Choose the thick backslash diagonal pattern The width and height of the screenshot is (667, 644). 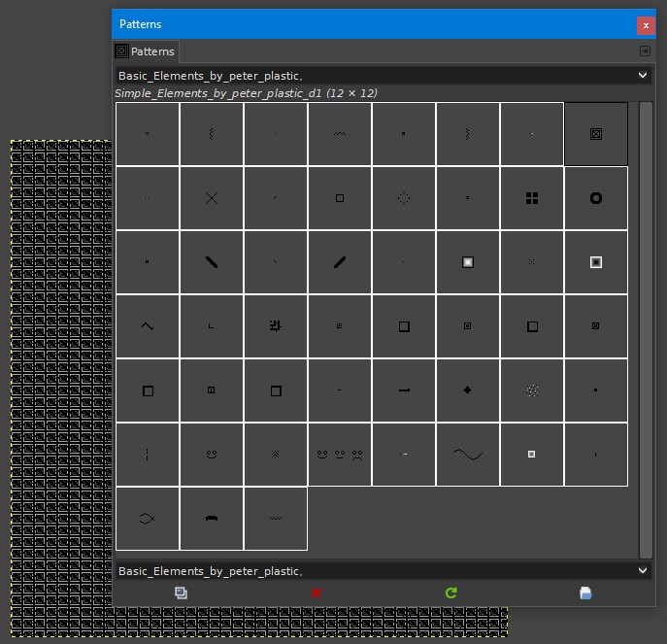click(212, 262)
